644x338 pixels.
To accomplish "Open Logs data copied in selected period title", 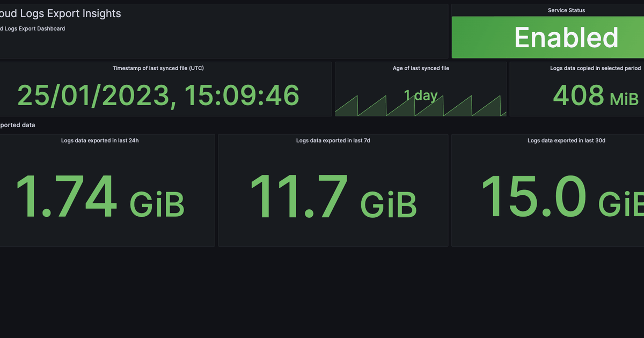I will 595,68.
